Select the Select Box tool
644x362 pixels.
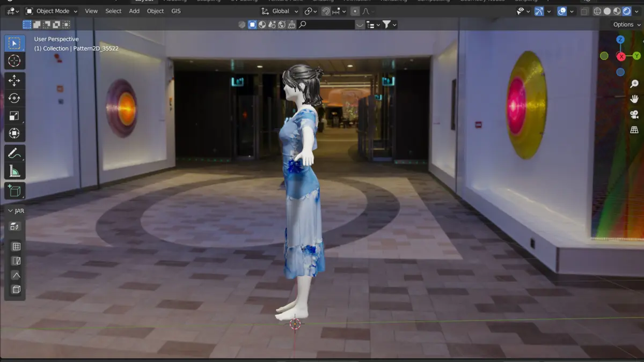pos(14,43)
